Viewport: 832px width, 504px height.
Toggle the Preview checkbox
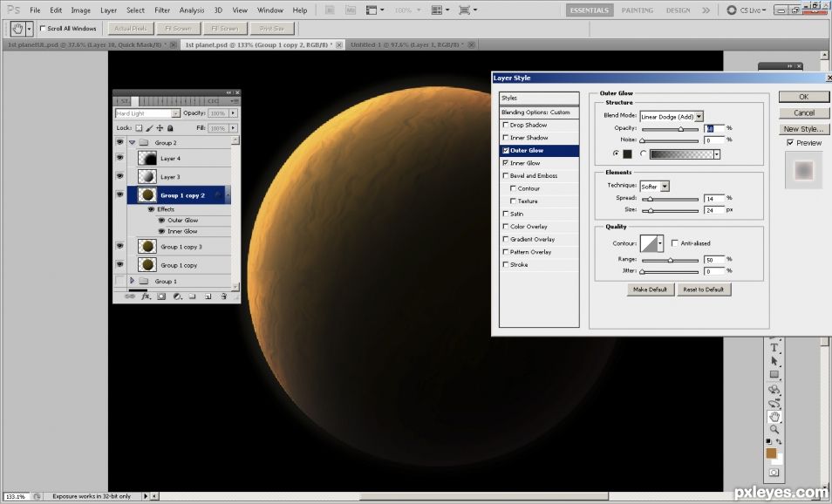click(791, 143)
